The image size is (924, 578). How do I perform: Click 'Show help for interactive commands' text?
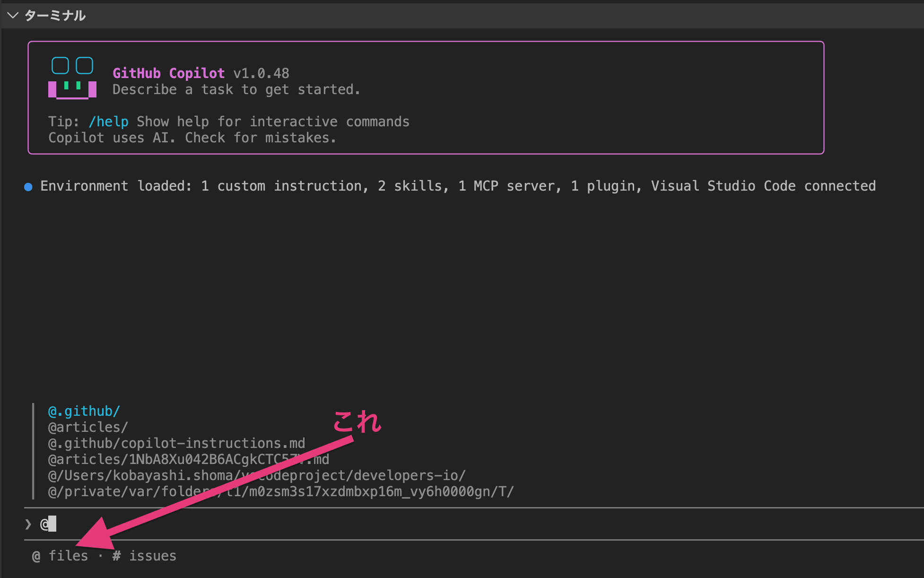[273, 122]
